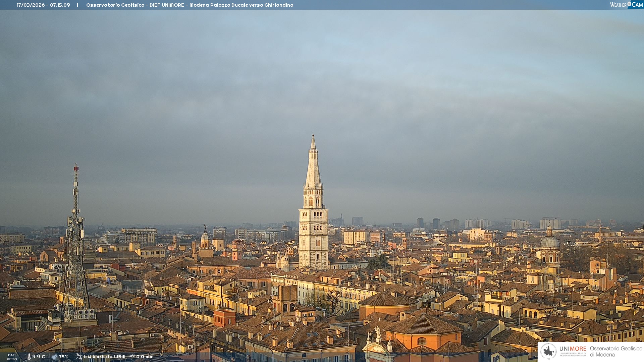The image size is (644, 362).
Task: Click the 75% humidity value
Action: (x=64, y=357)
